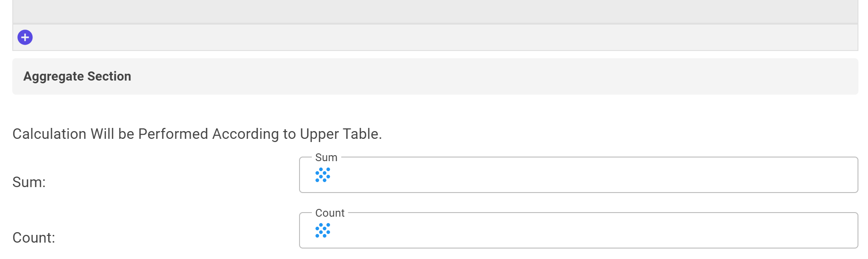Click the 'Count:' row label
This screenshot has width=868, height=259.
click(34, 238)
